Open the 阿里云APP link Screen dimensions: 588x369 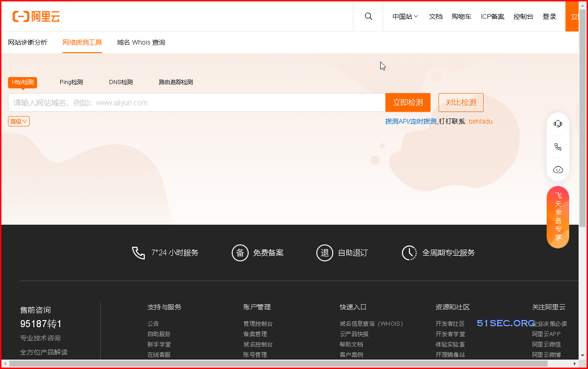click(546, 334)
